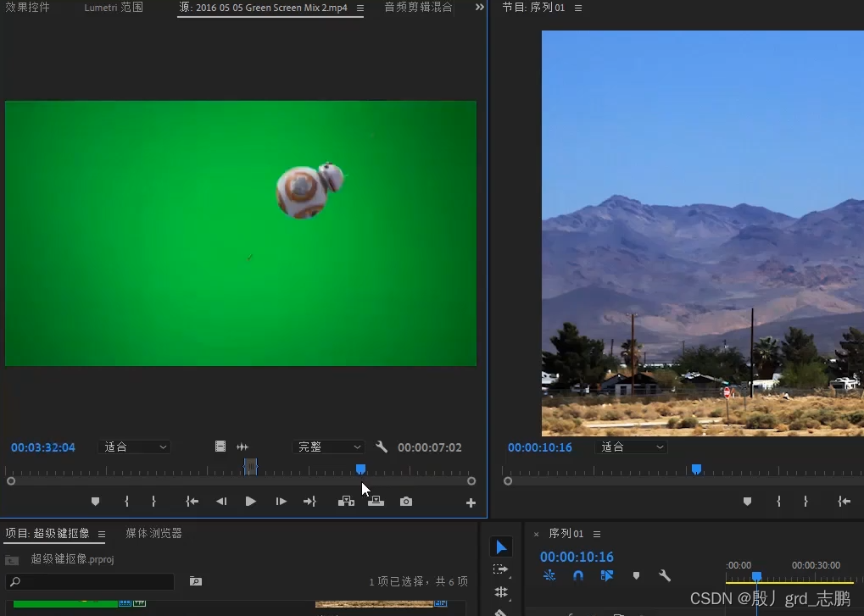Export frame with camera icon
Viewport: 864px width, 616px height.
click(x=406, y=502)
